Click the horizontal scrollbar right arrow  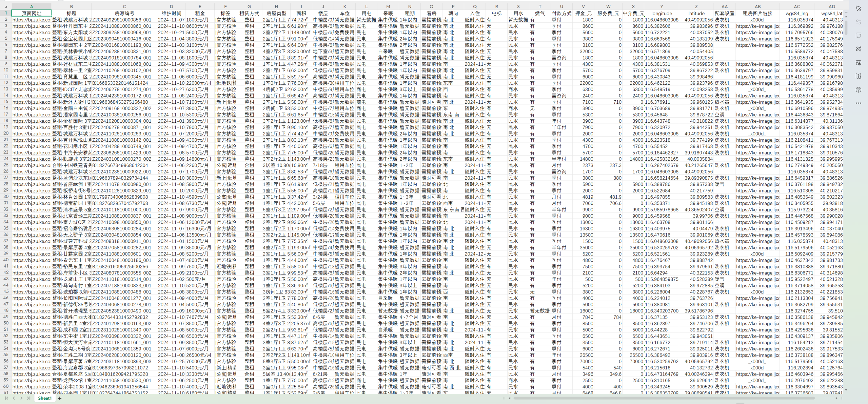[x=836, y=398]
